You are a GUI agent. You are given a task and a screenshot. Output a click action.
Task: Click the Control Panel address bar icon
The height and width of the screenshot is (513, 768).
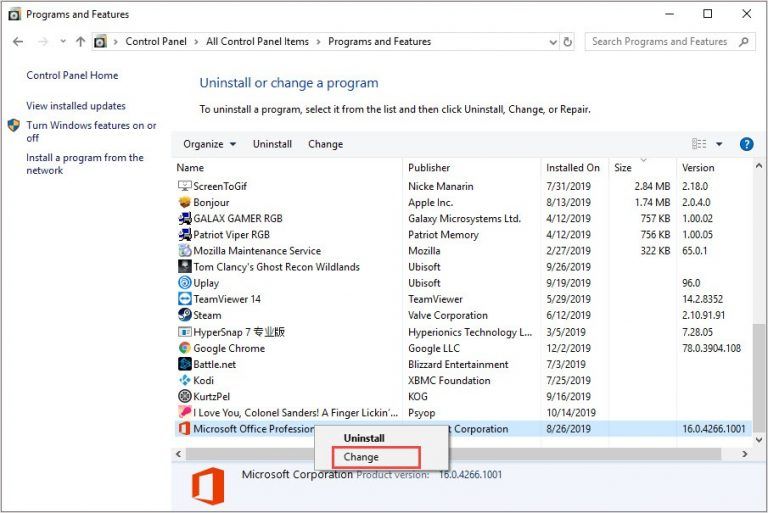[100, 42]
